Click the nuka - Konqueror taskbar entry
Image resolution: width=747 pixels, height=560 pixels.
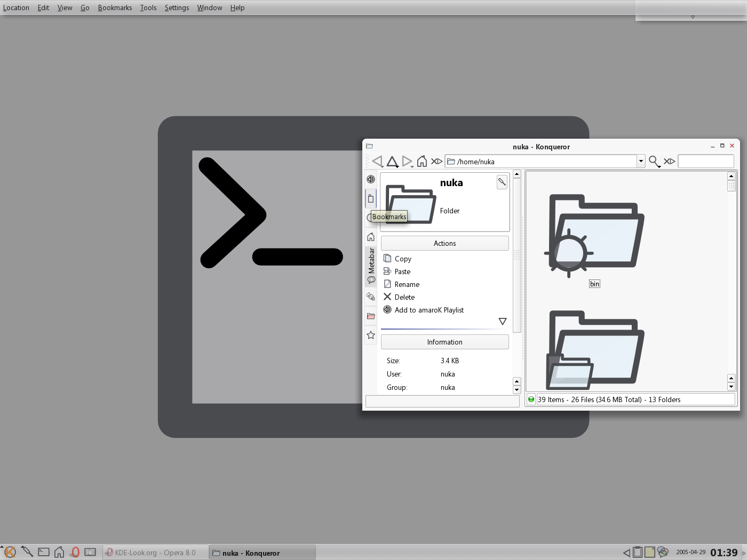coord(263,553)
